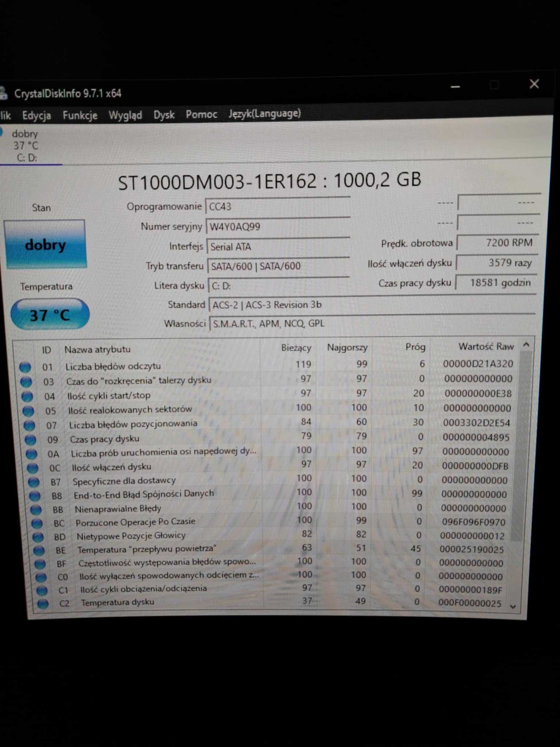Click status icon for Liczba błędów odczytu

(25, 367)
